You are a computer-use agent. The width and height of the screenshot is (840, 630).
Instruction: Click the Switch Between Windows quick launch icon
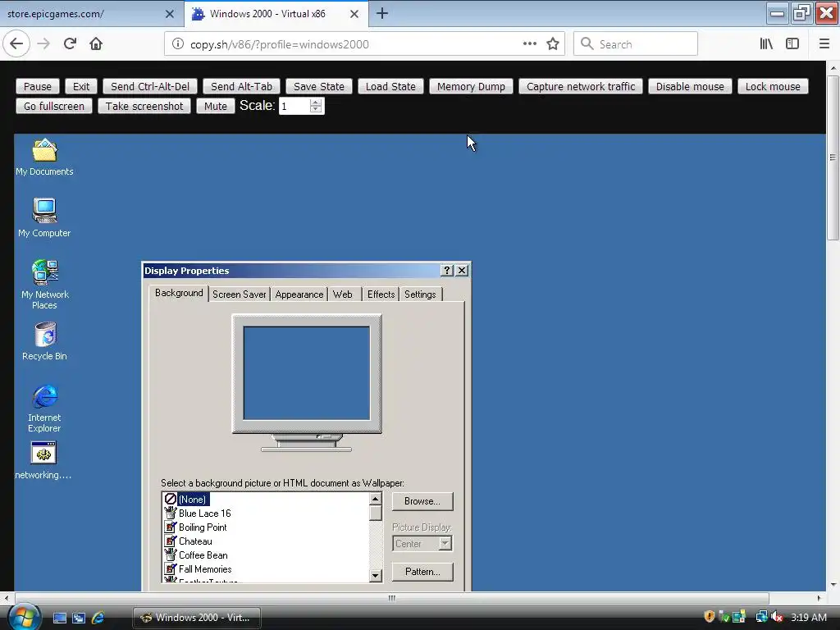pyautogui.click(x=79, y=618)
